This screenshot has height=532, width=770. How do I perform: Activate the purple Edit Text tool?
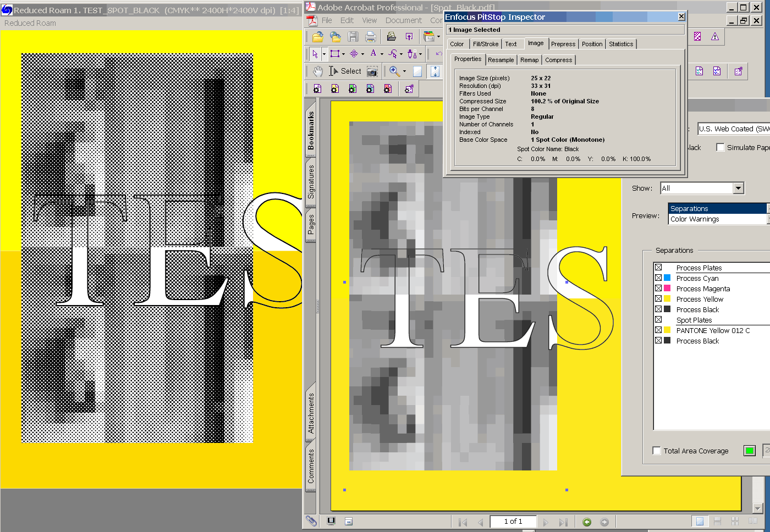[x=373, y=53]
